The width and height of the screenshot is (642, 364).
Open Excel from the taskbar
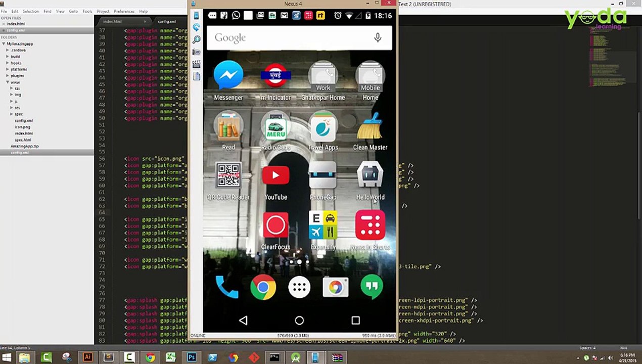click(171, 358)
